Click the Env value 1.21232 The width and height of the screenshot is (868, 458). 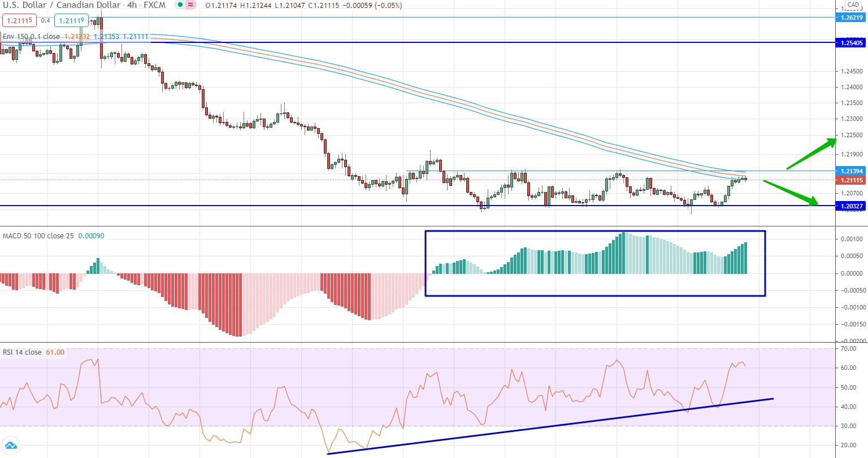pyautogui.click(x=77, y=37)
